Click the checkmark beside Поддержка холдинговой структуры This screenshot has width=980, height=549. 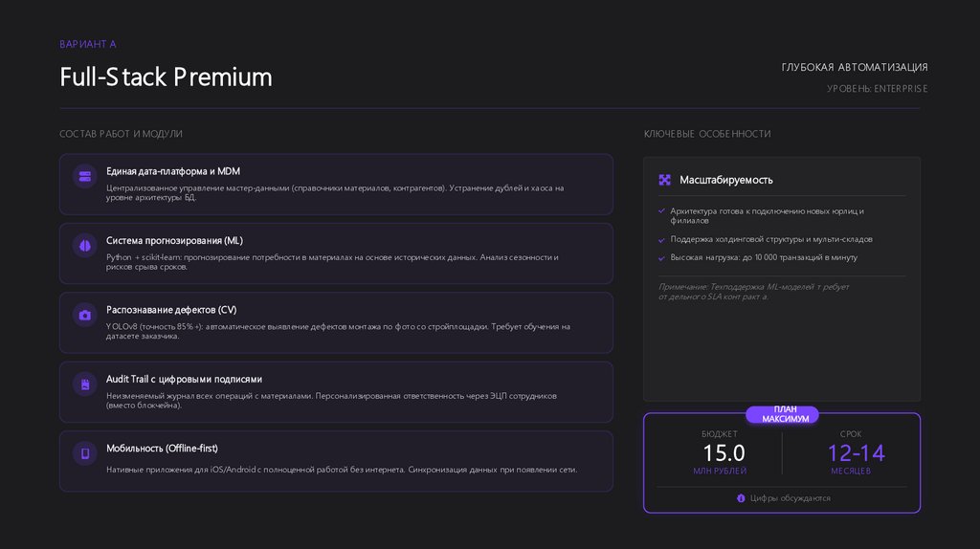coord(661,239)
